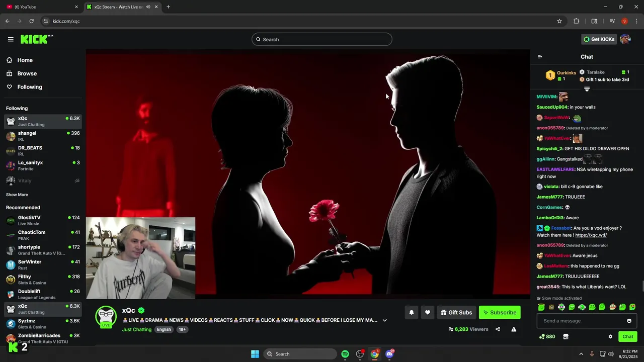The height and width of the screenshot is (362, 644).
Task: Open Lo_sanityx Fortnite channel
Action: (43, 165)
